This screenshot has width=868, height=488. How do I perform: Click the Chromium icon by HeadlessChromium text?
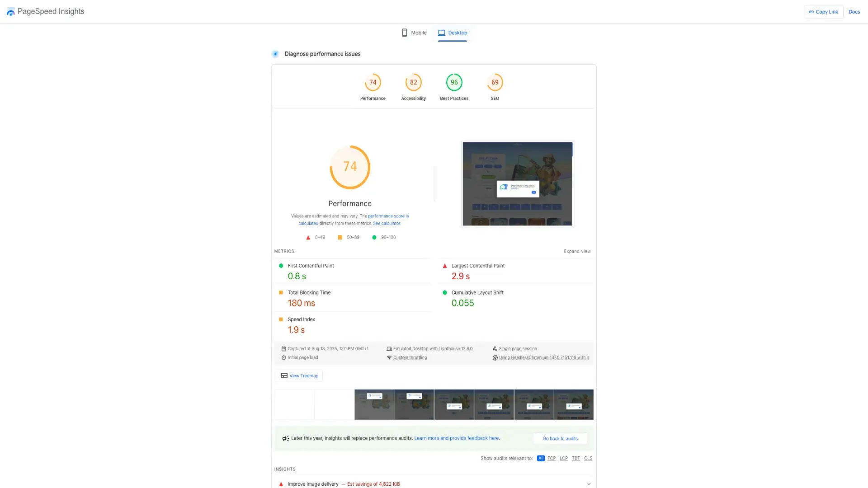pyautogui.click(x=495, y=357)
